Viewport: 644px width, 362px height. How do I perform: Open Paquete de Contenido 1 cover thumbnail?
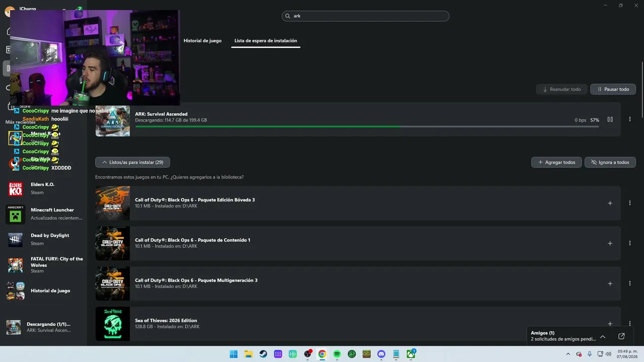[x=113, y=243]
